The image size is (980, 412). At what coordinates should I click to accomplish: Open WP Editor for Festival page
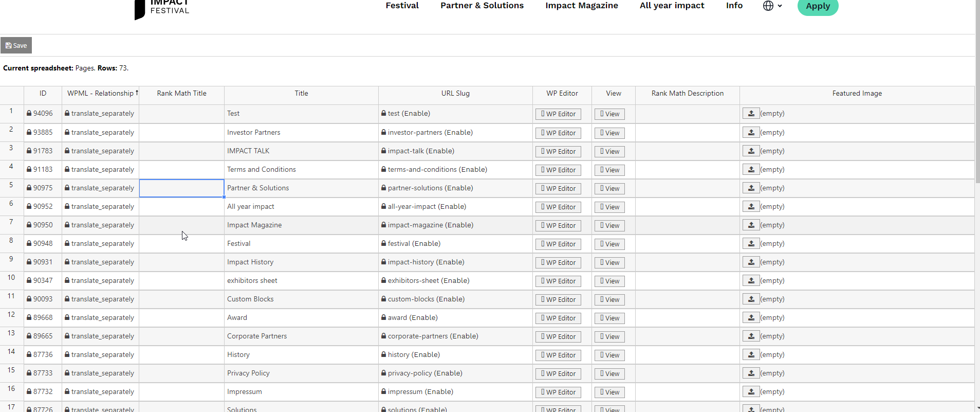(x=558, y=244)
